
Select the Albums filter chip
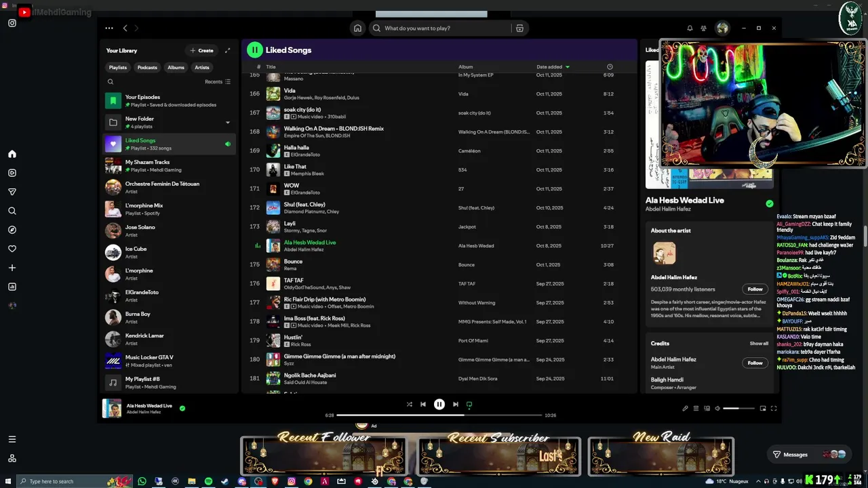point(176,67)
